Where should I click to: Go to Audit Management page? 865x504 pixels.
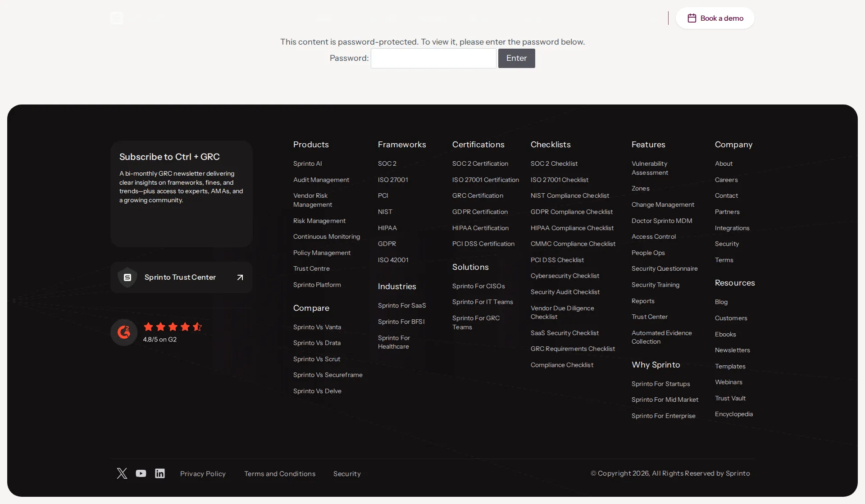321,180
